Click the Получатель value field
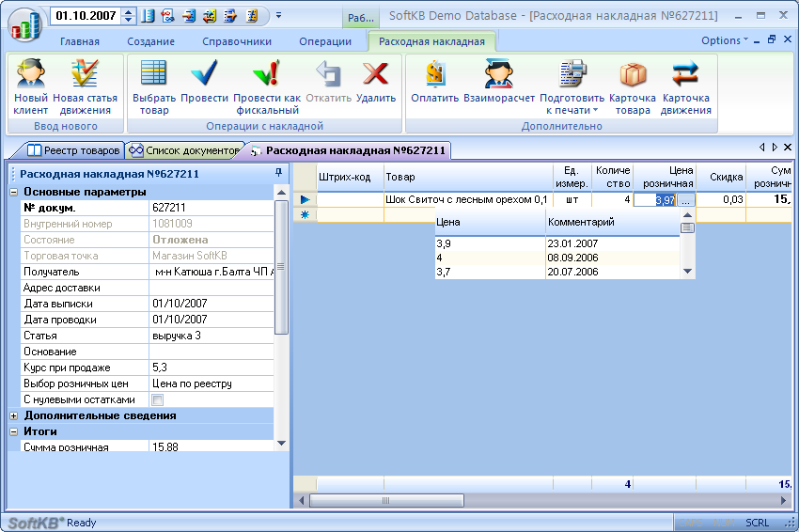 point(211,272)
